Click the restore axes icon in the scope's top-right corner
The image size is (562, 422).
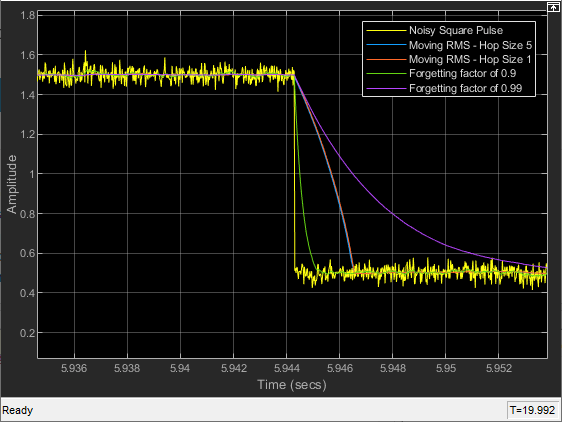click(553, 6)
